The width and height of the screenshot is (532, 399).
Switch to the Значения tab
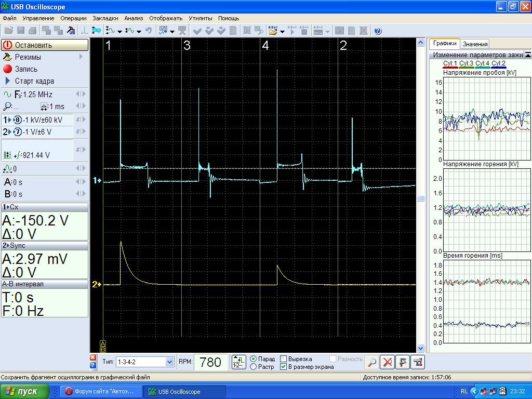click(x=475, y=44)
